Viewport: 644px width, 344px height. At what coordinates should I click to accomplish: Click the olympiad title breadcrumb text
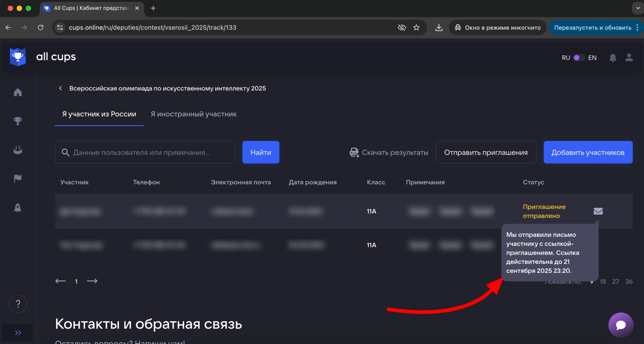168,88
